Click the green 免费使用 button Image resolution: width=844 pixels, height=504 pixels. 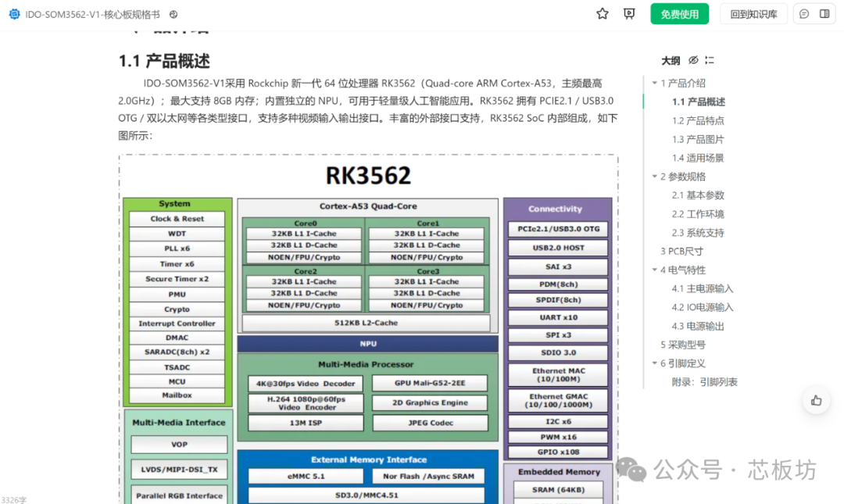(679, 14)
